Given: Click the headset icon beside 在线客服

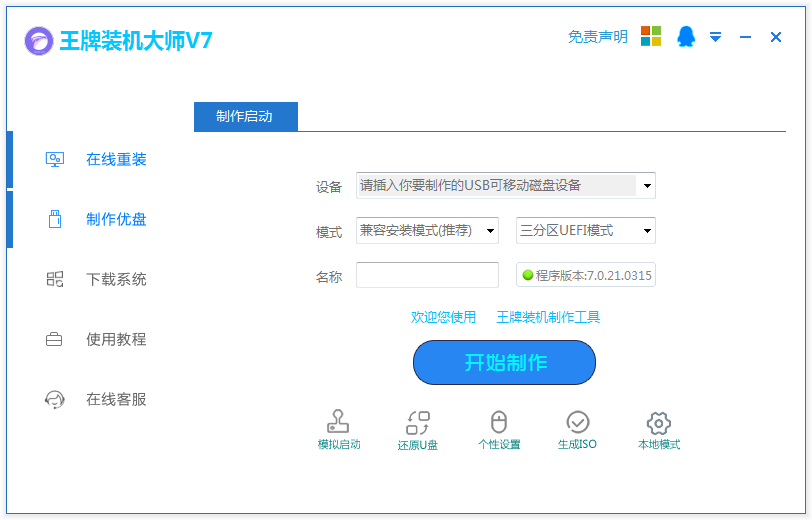Looking at the screenshot, I should tap(54, 399).
